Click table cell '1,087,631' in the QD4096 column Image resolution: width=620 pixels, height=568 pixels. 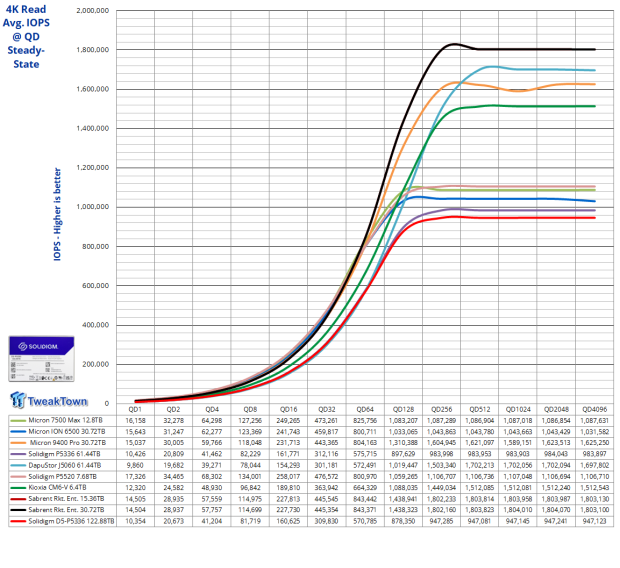point(594,420)
